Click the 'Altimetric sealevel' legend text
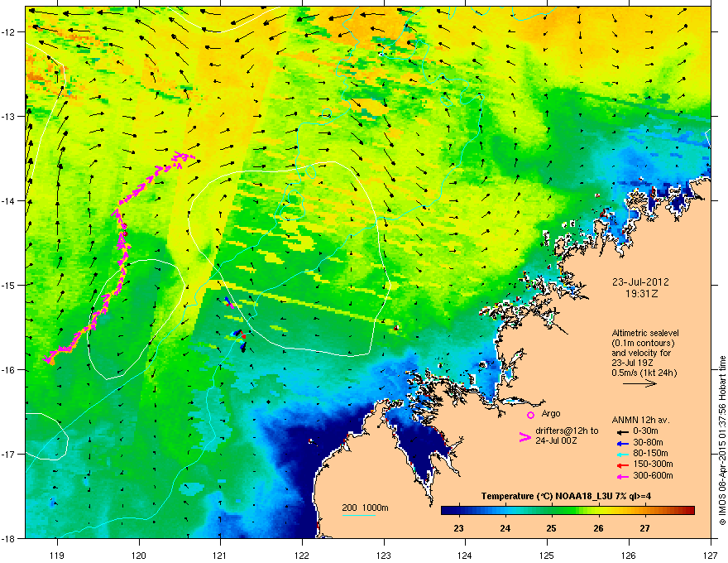Image resolution: width=728 pixels, height=563 pixels. 645,333
